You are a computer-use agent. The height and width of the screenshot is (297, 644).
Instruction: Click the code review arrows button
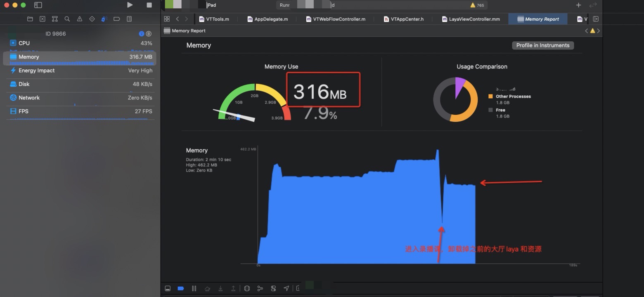pyautogui.click(x=593, y=5)
